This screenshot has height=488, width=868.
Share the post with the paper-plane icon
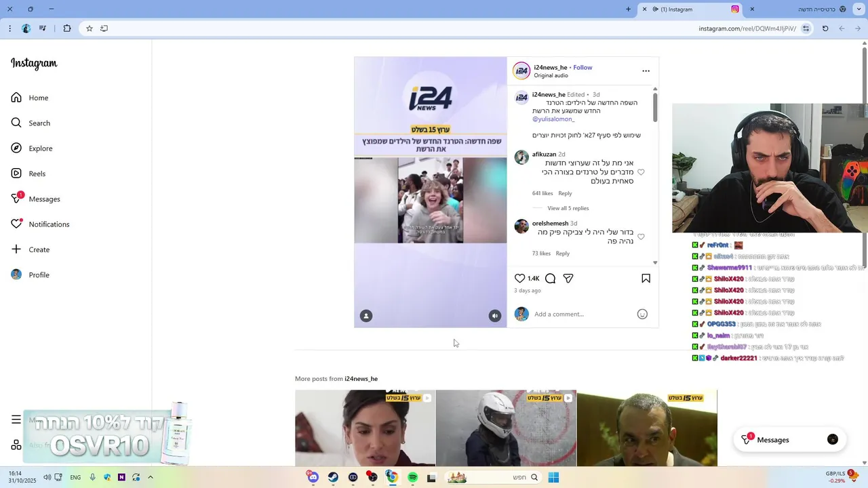pos(568,279)
